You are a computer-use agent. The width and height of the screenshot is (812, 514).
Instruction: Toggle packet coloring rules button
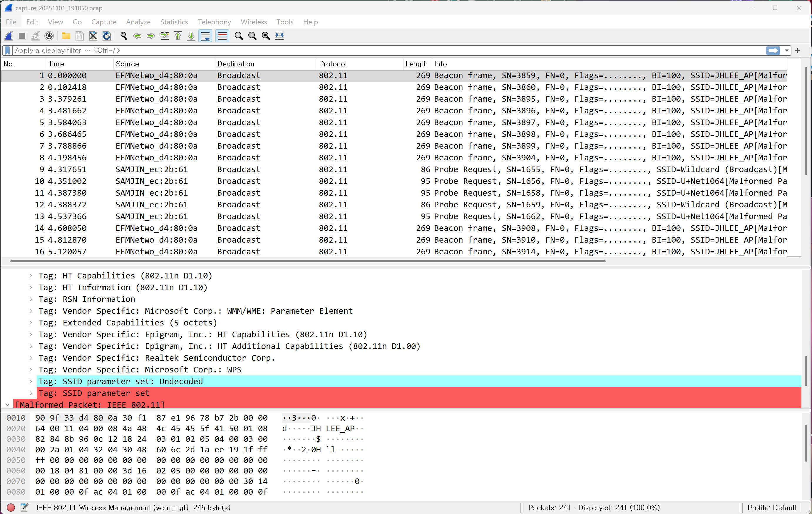pos(222,36)
